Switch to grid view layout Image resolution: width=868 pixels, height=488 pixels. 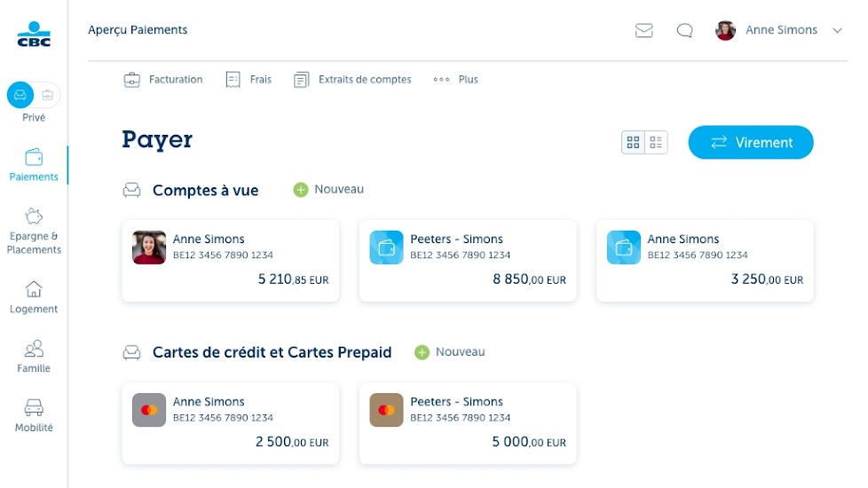[633, 142]
